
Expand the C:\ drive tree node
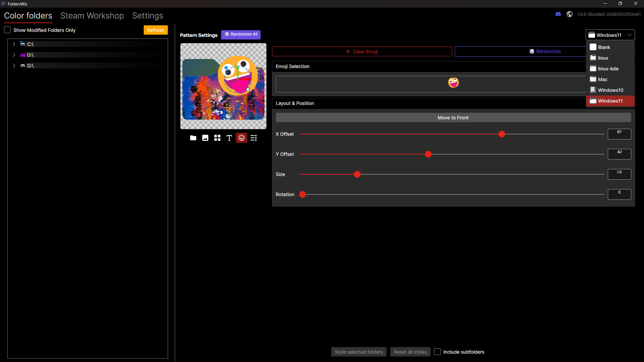(14, 44)
